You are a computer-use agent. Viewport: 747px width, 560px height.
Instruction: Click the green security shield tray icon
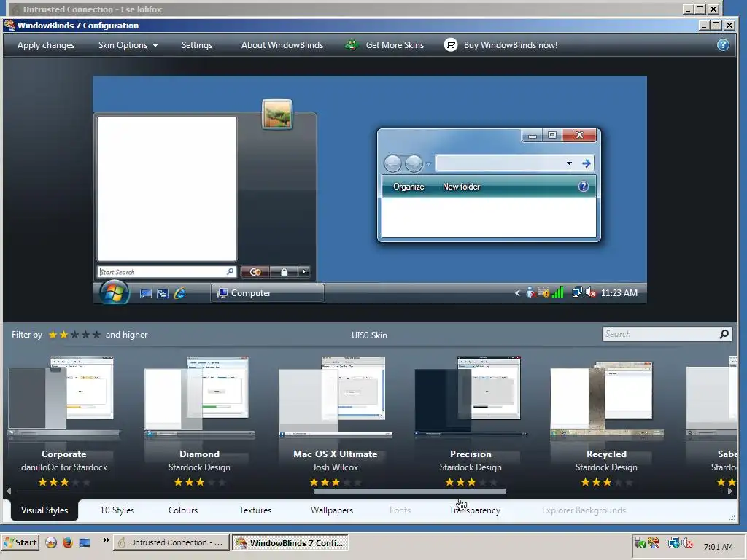(x=640, y=542)
